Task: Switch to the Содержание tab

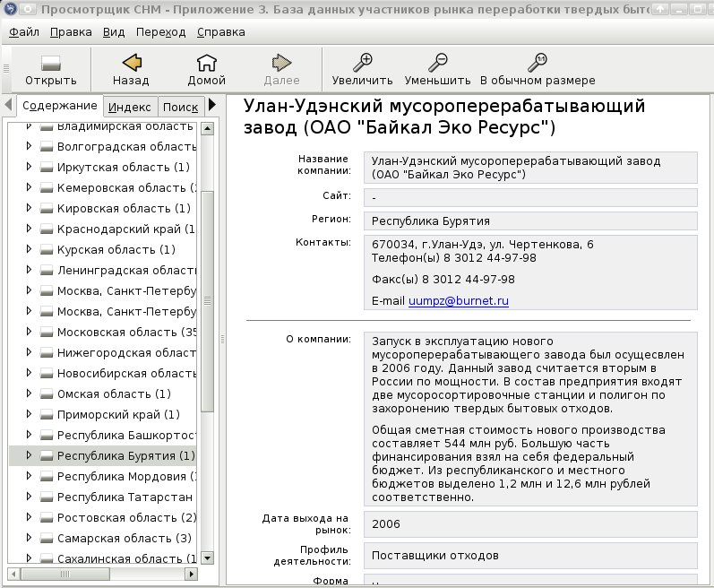Action: (x=60, y=106)
